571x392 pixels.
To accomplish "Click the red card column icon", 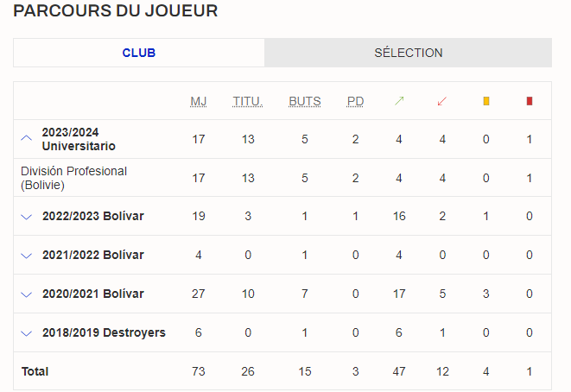I will click(x=530, y=101).
